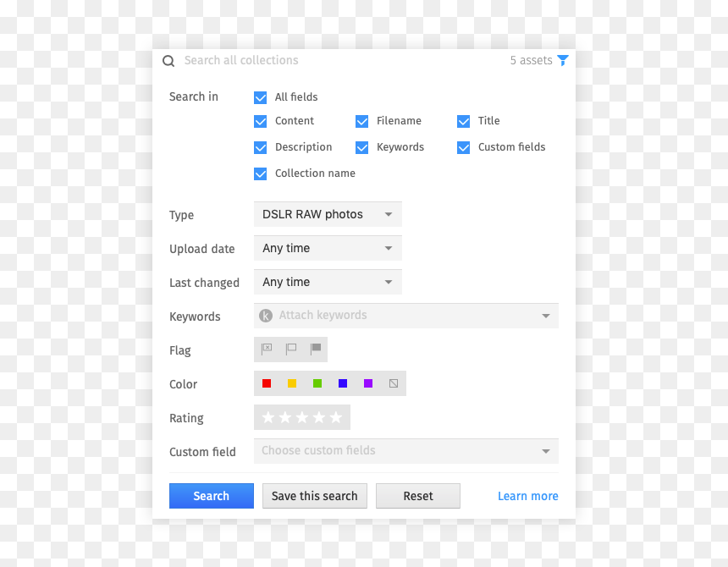Toggle the Custom fields checkbox
The width and height of the screenshot is (728, 567).
[x=463, y=147]
